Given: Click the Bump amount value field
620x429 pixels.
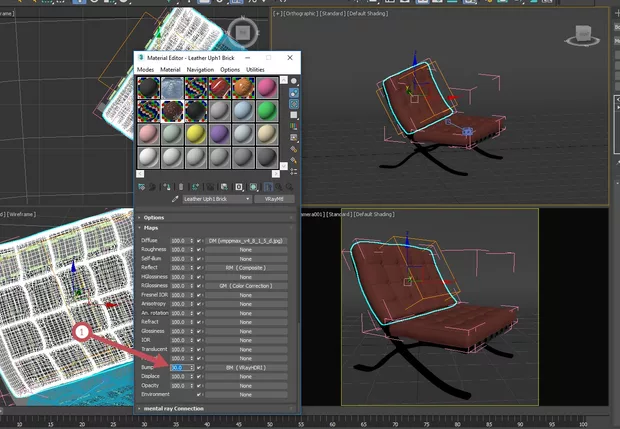Looking at the screenshot, I should point(177,368).
